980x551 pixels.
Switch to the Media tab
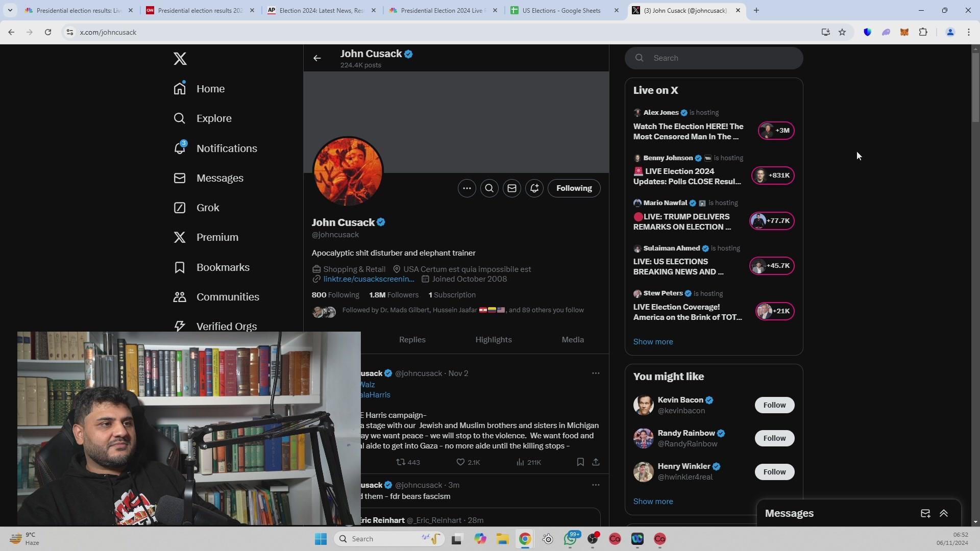point(573,340)
